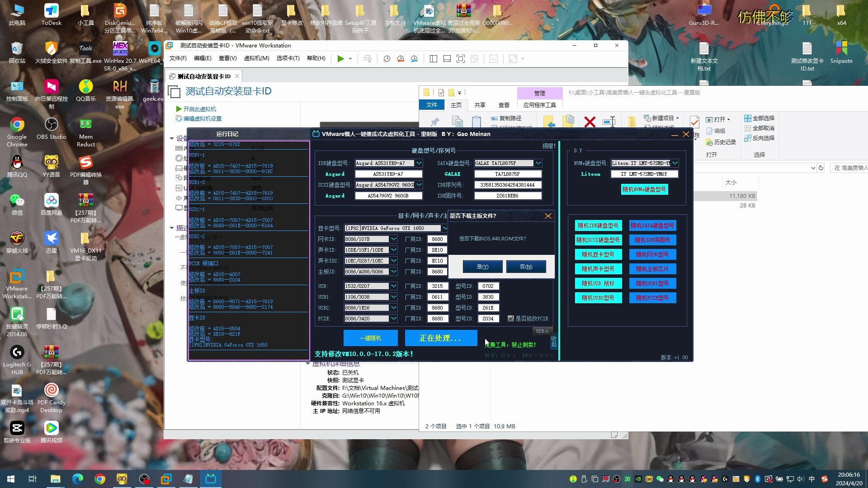The height and width of the screenshot is (488, 868).
Task: Click the properties checkmark icon in Explorer ribbon
Action: 694,122
